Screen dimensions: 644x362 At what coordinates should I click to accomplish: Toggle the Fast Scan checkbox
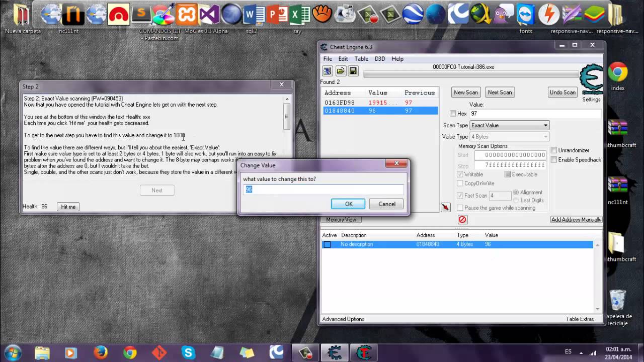coord(460,196)
